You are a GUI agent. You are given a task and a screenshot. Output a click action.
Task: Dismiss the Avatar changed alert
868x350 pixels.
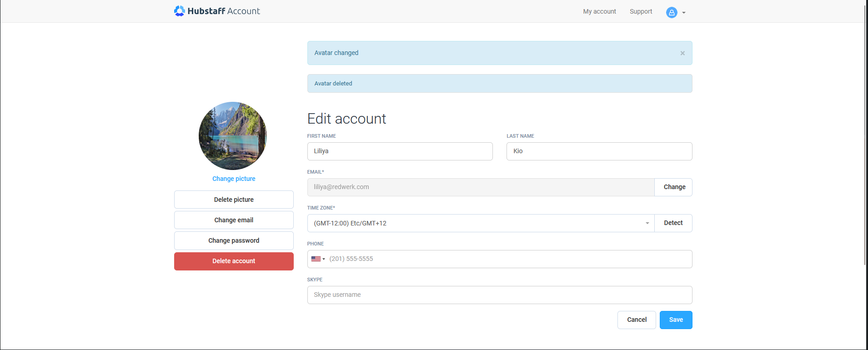coord(682,53)
